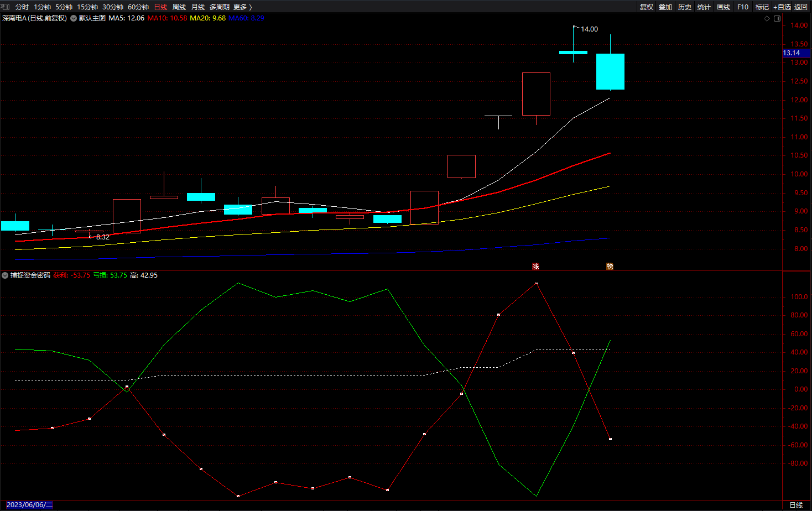Click the 日线 label in bottom-right corner
Screen dimensions: 812x511
796,505
